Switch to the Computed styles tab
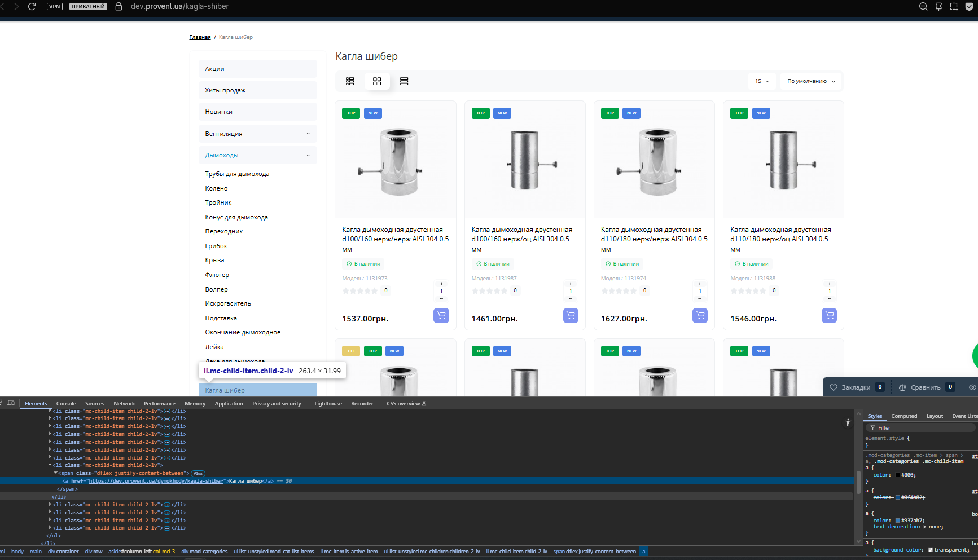Screen dimensions: 978x560 pos(904,416)
